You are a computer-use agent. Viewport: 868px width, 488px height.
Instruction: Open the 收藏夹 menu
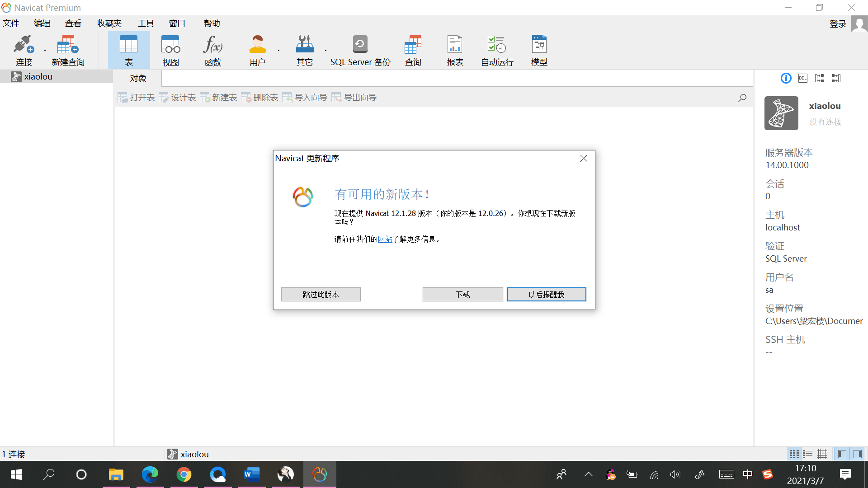109,23
